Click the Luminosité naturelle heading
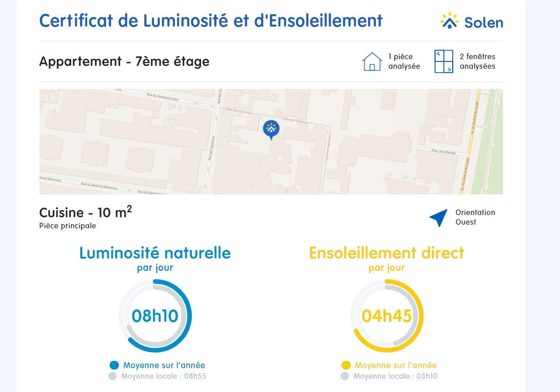This screenshot has height=392, width=560. 155,253
